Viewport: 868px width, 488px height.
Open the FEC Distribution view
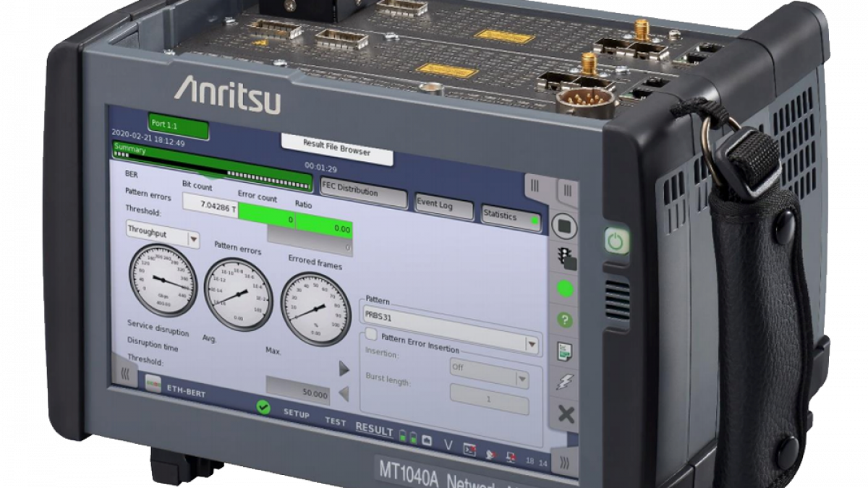tap(363, 192)
